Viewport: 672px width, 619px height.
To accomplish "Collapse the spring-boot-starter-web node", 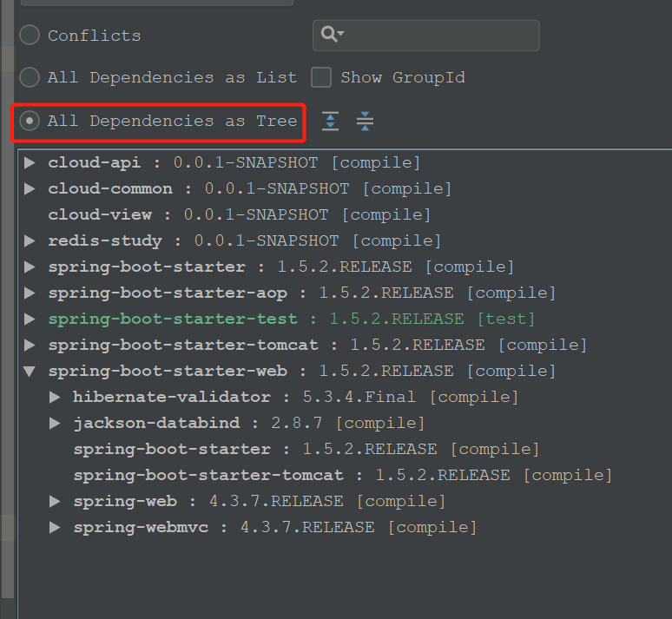I will [30, 372].
